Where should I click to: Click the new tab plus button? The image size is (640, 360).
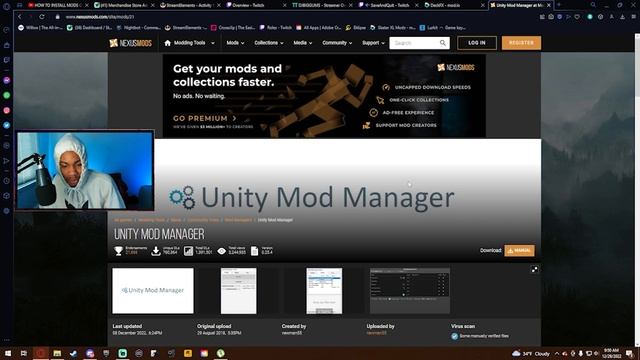pos(559,5)
